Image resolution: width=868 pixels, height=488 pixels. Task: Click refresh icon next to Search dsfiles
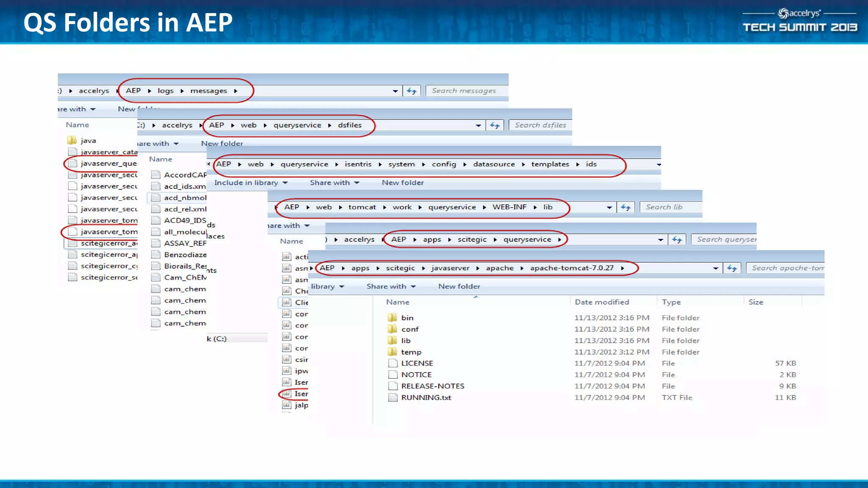tap(495, 125)
